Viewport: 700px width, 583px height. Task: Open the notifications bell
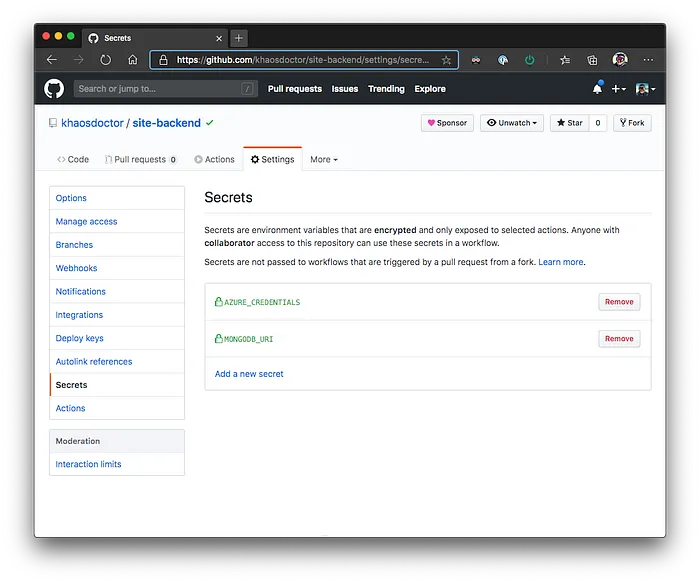point(597,88)
